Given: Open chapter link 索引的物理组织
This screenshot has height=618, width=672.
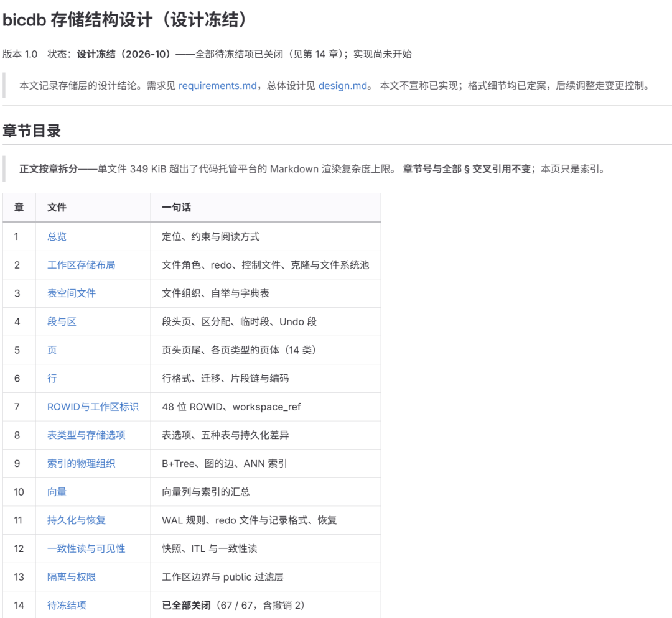Looking at the screenshot, I should [81, 463].
